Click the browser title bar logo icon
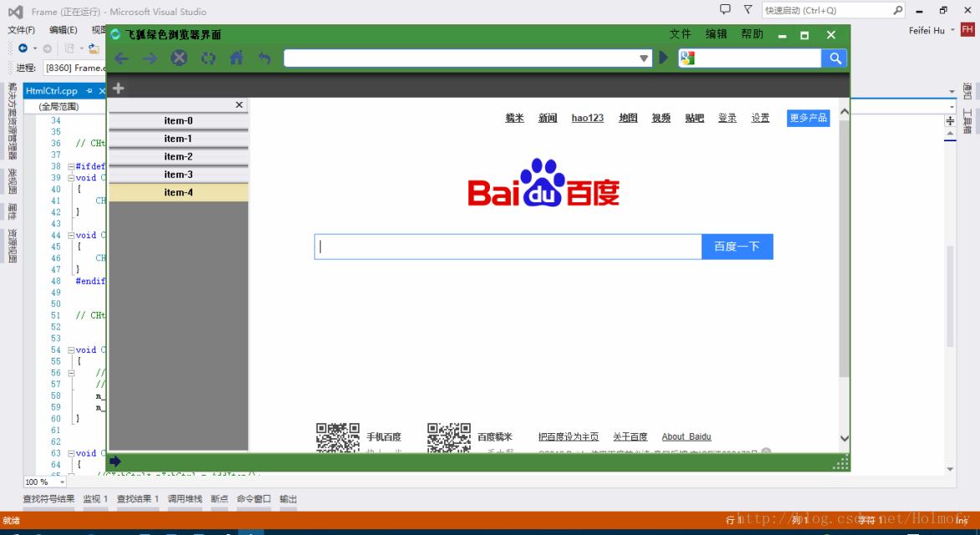Viewport: 980px width, 535px height. (x=115, y=34)
